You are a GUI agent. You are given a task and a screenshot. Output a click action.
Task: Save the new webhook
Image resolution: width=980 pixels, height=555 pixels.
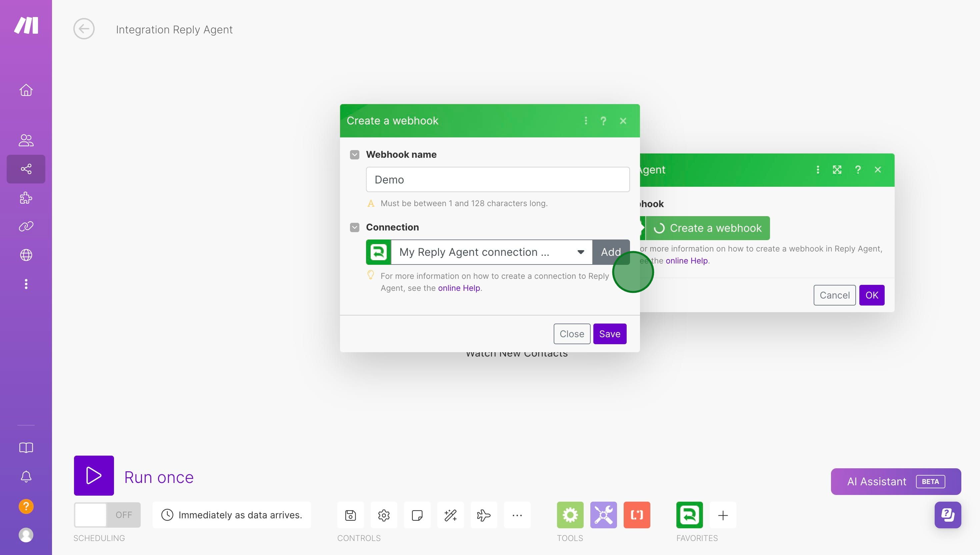pos(610,334)
